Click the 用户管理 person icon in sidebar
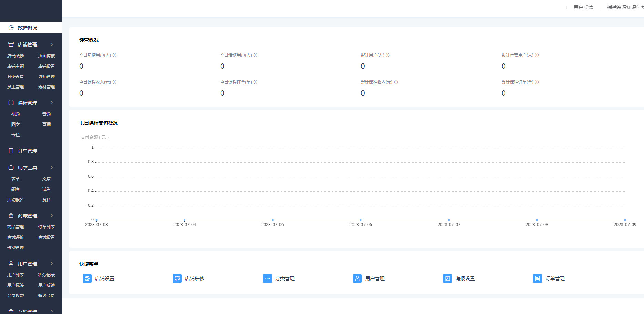Image resolution: width=644 pixels, height=314 pixels. pyautogui.click(x=11, y=264)
